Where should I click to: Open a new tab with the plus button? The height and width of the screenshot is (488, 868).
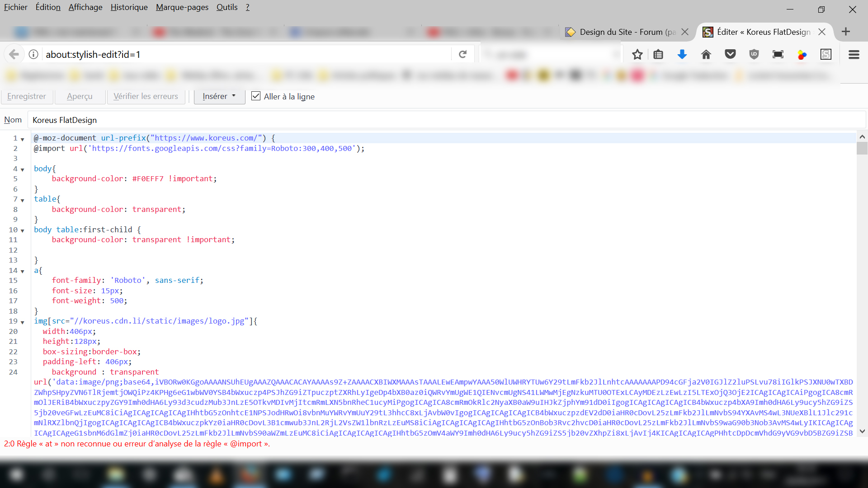coord(846,32)
